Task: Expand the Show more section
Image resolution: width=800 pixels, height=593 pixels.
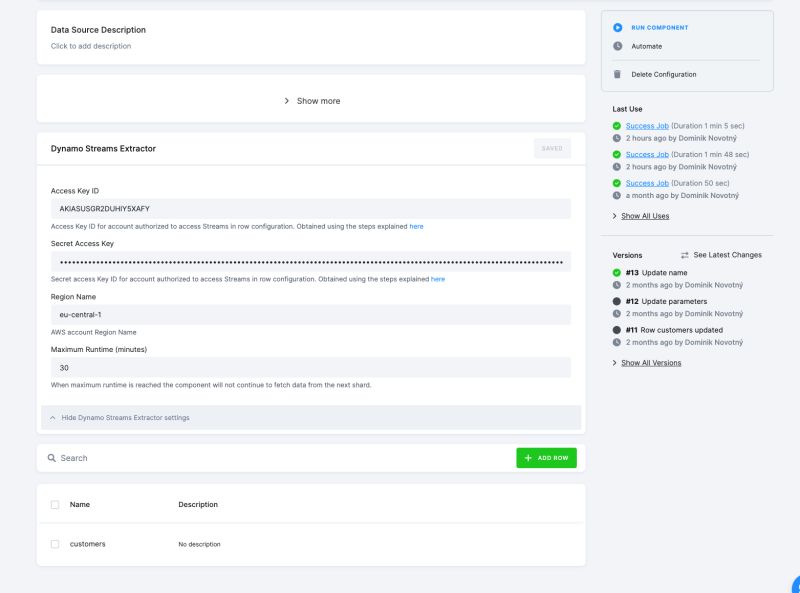Action: (x=312, y=100)
